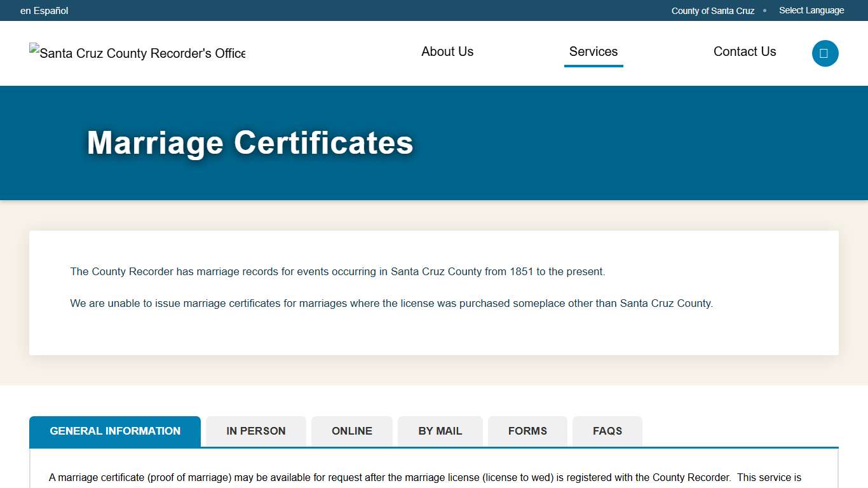Click the Marriage Certificates page heading
868x488 pixels.
[x=250, y=144]
